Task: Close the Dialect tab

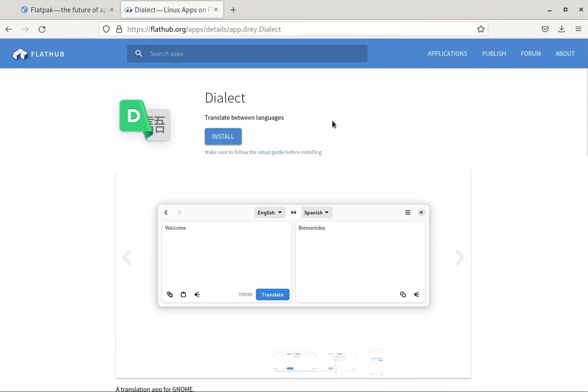Action: [216, 10]
